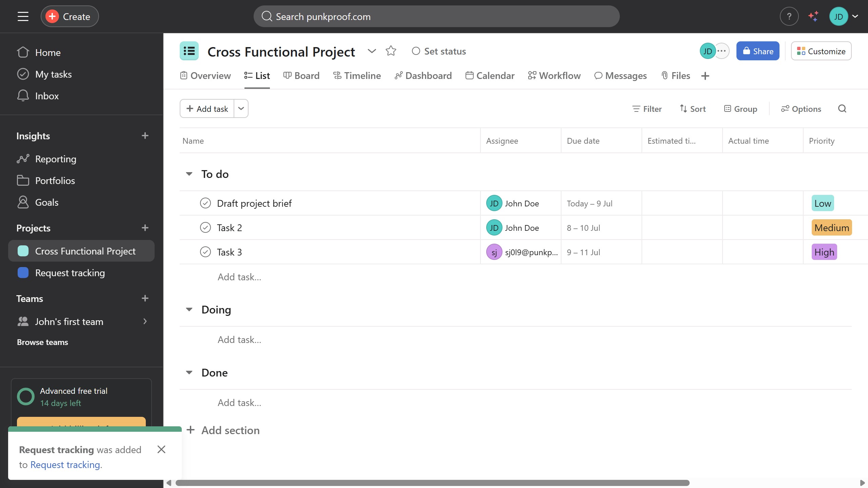868x488 pixels.
Task: Open the hamburger sidebar menu
Action: (23, 16)
